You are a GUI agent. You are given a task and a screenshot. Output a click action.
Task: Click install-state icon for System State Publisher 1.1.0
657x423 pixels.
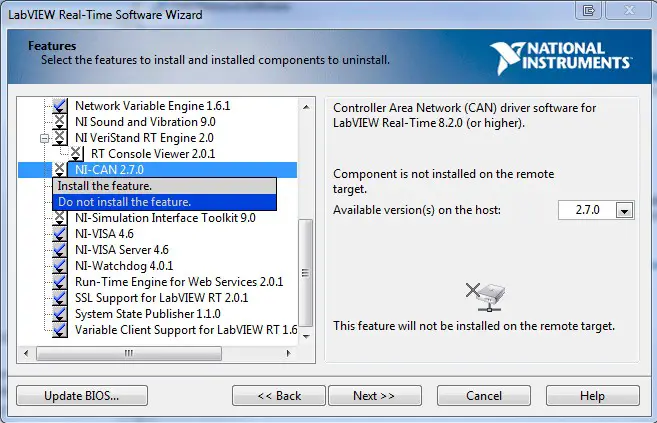[59, 314]
